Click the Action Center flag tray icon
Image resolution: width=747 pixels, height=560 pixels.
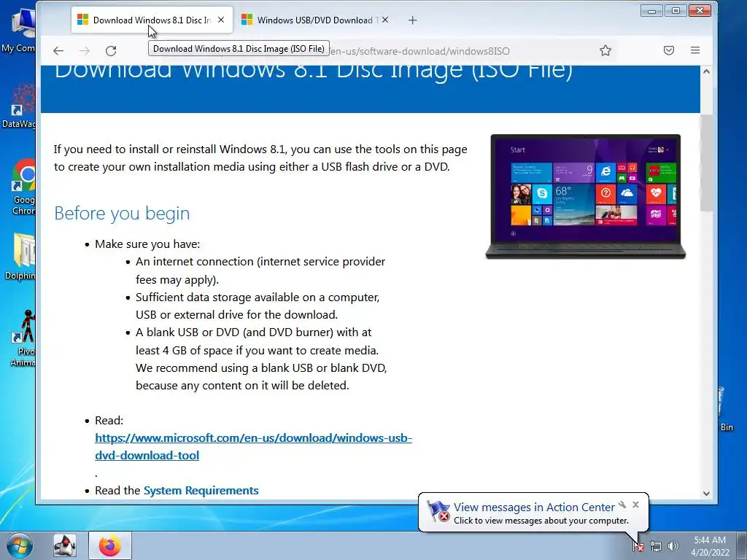tap(638, 546)
